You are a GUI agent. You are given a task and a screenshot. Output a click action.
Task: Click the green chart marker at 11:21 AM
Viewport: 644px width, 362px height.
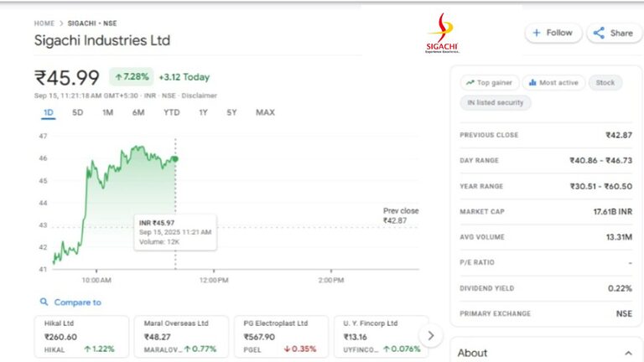[175, 158]
